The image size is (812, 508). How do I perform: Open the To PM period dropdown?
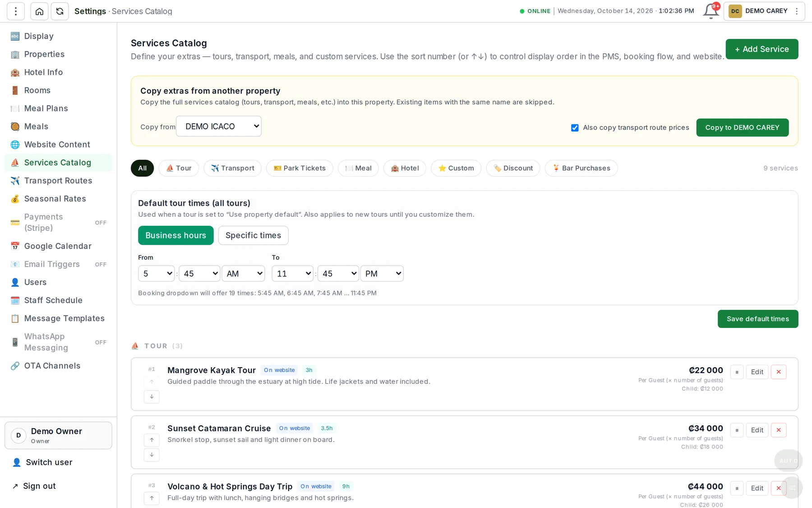[x=382, y=274]
